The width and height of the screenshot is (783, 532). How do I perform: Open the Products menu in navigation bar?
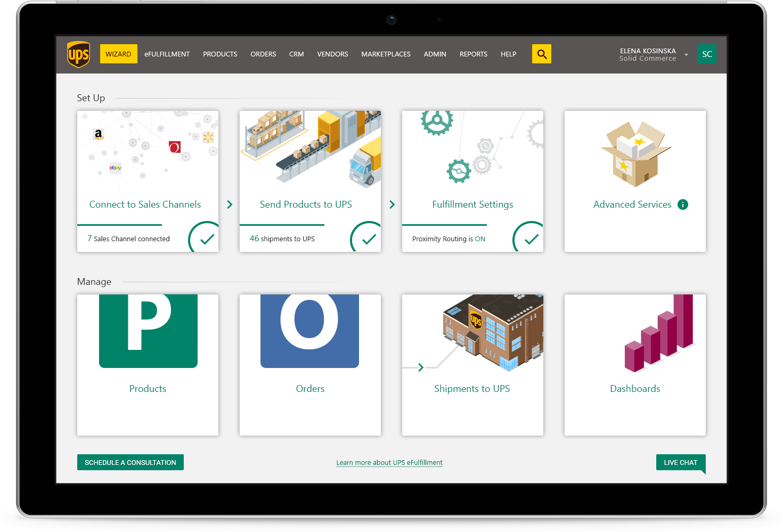(220, 54)
